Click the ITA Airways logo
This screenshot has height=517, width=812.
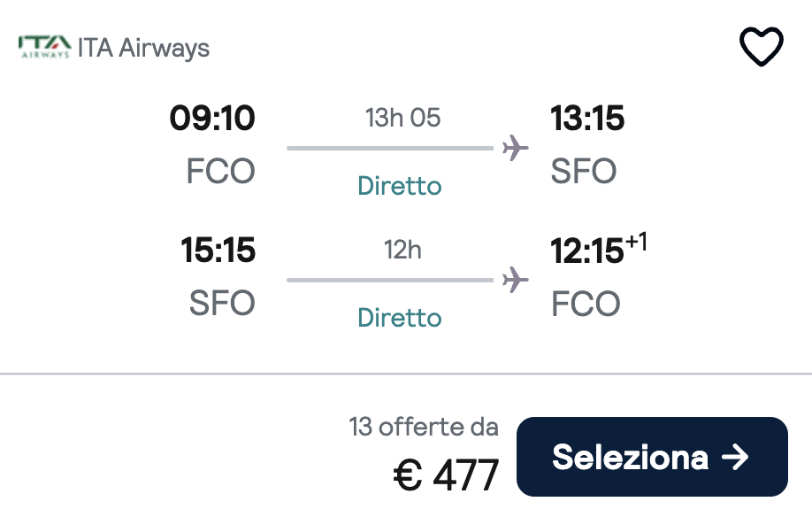pyautogui.click(x=44, y=47)
